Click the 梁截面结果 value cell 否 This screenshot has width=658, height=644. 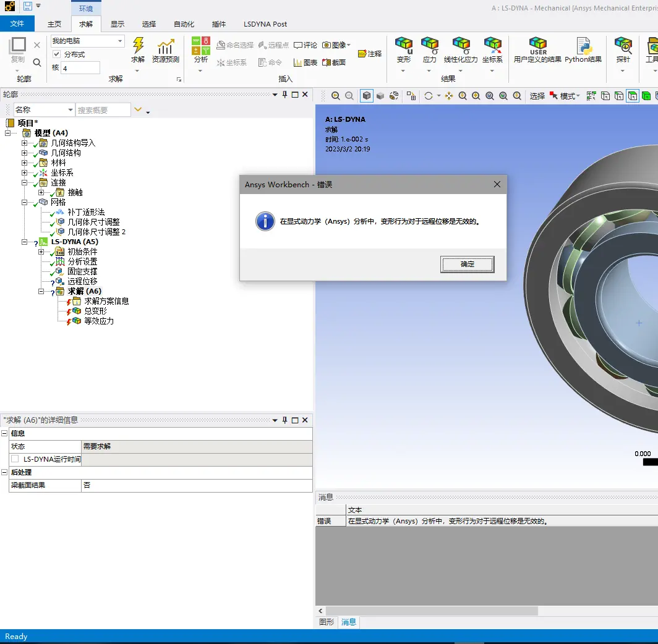pos(197,485)
